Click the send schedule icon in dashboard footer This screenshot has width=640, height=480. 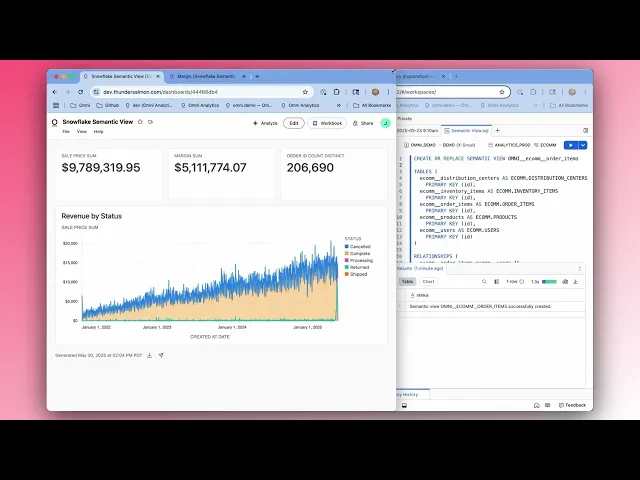click(x=161, y=356)
